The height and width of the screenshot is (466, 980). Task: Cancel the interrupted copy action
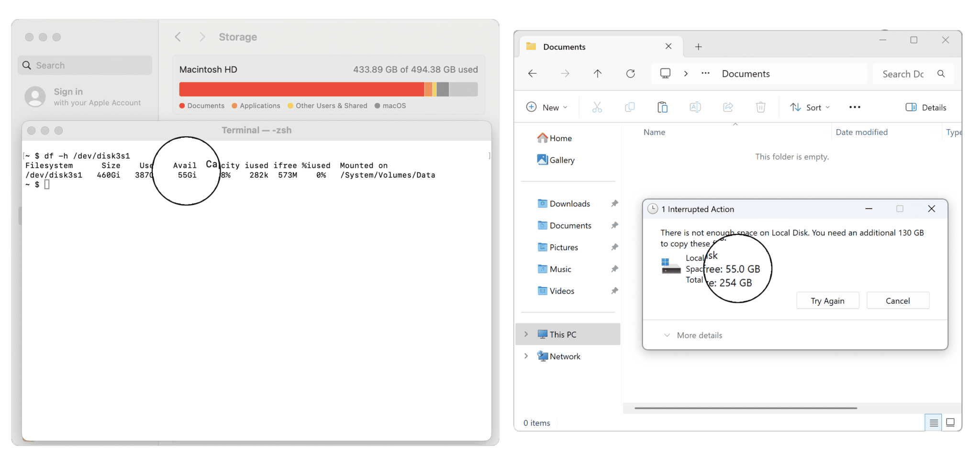coord(898,300)
